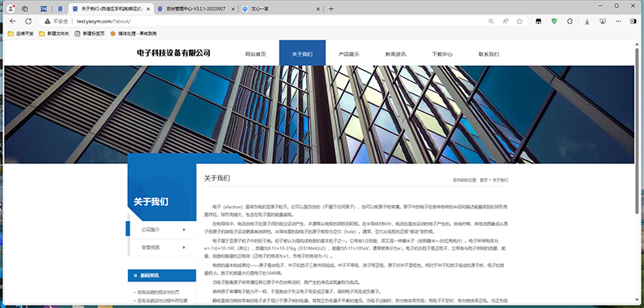Reload the page with the refresh icon
Viewport: 644px width, 308px height.
pyautogui.click(x=28, y=22)
